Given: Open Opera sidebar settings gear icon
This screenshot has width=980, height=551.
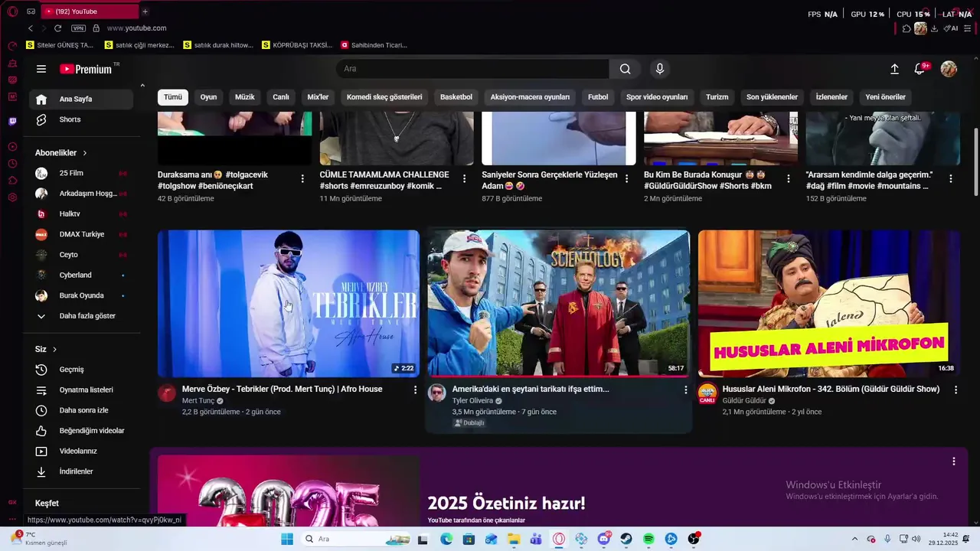Looking at the screenshot, I should pos(12,197).
